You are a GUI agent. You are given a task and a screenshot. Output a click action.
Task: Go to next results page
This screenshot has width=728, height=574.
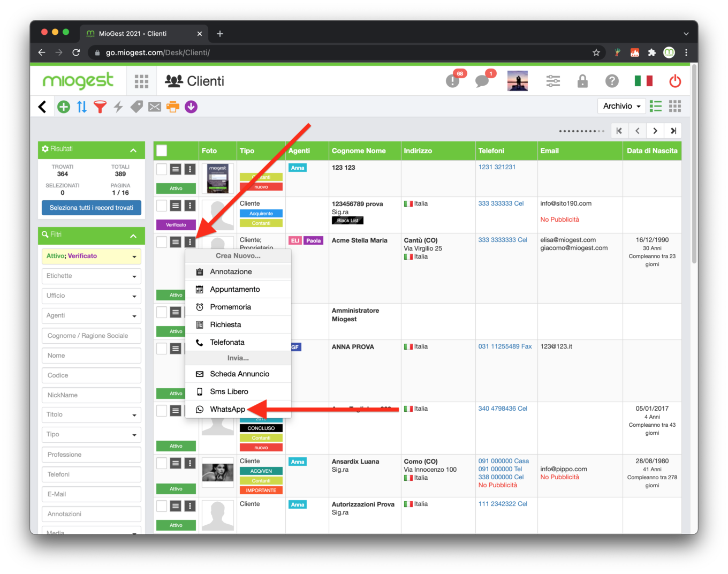[655, 131]
